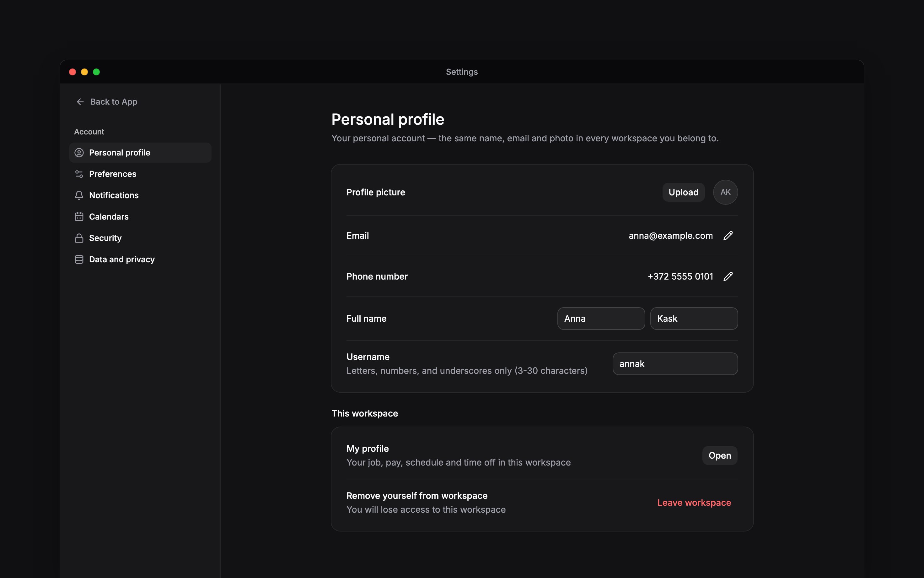924x578 pixels.
Task: Click the username rules hint text
Action: pos(467,371)
